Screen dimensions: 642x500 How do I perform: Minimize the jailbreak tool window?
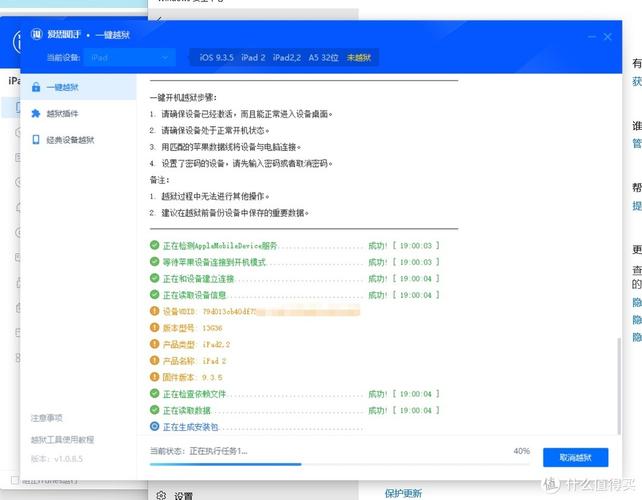pos(592,37)
